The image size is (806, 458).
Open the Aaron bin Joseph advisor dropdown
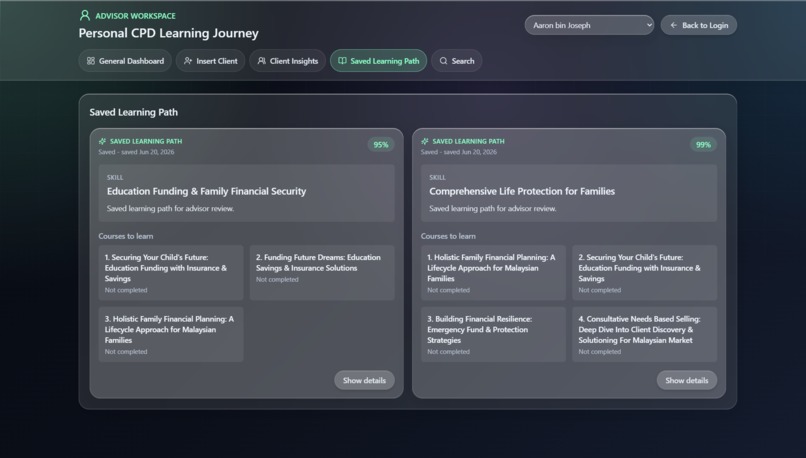coord(589,25)
